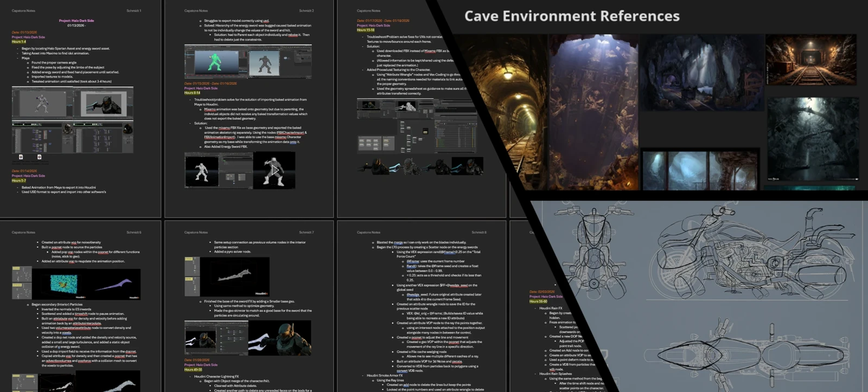This screenshot has height=392, width=868.
Task: Open the green character Maya screenshot on page Schmidt 2
Action: click(x=248, y=62)
